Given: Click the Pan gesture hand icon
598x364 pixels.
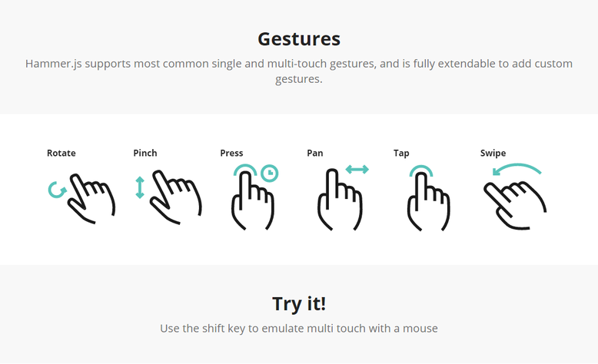Looking at the screenshot, I should pos(340,200).
